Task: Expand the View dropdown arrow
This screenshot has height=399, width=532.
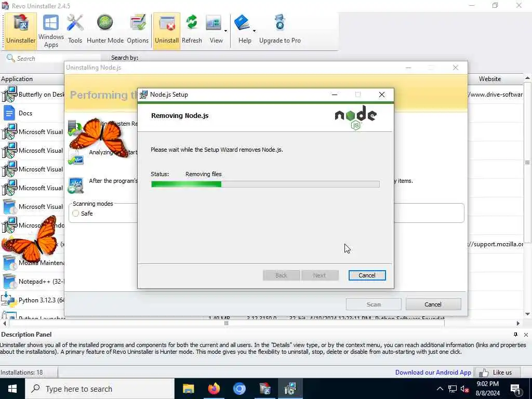Action: pos(225,31)
